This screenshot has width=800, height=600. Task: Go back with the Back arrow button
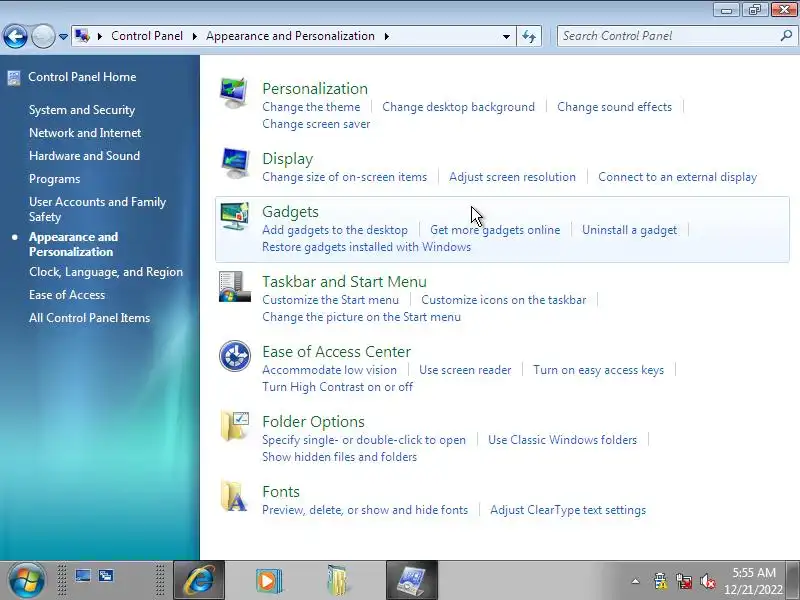pos(15,36)
